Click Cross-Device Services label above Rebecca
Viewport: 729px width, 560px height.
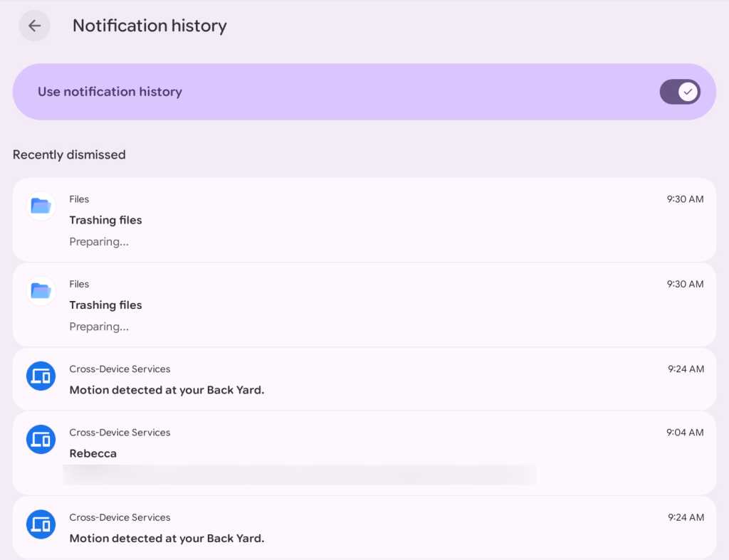(x=120, y=432)
